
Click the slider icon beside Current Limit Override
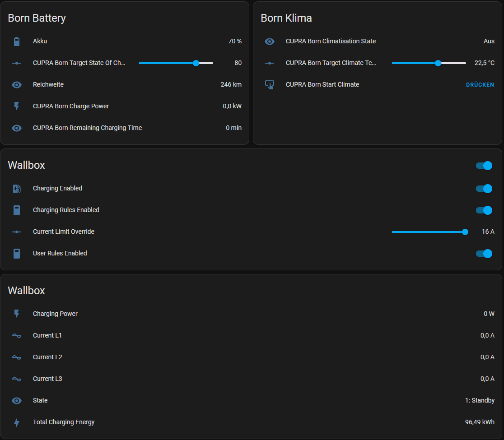17,232
